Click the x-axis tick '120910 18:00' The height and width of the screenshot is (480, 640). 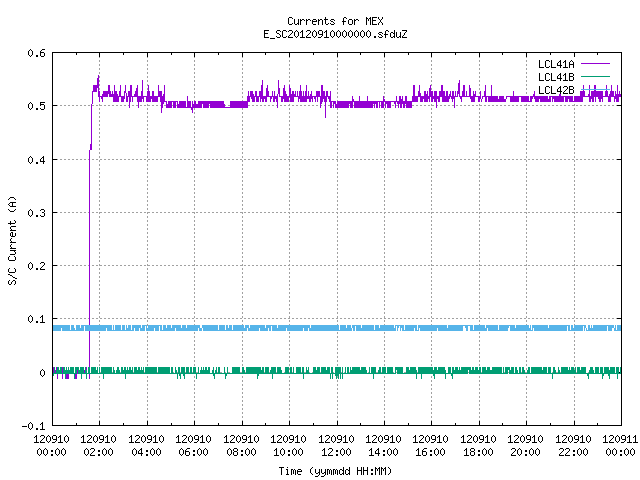(478, 446)
